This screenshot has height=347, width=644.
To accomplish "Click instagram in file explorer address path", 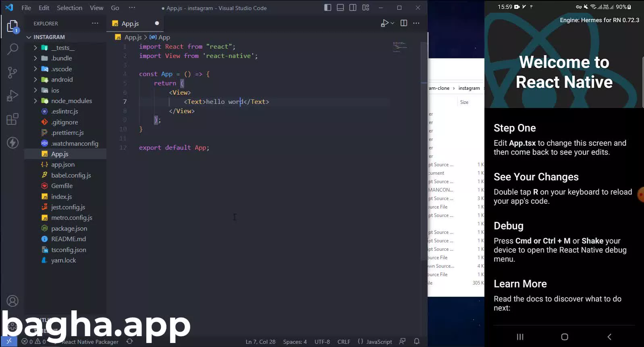I will pos(469,88).
